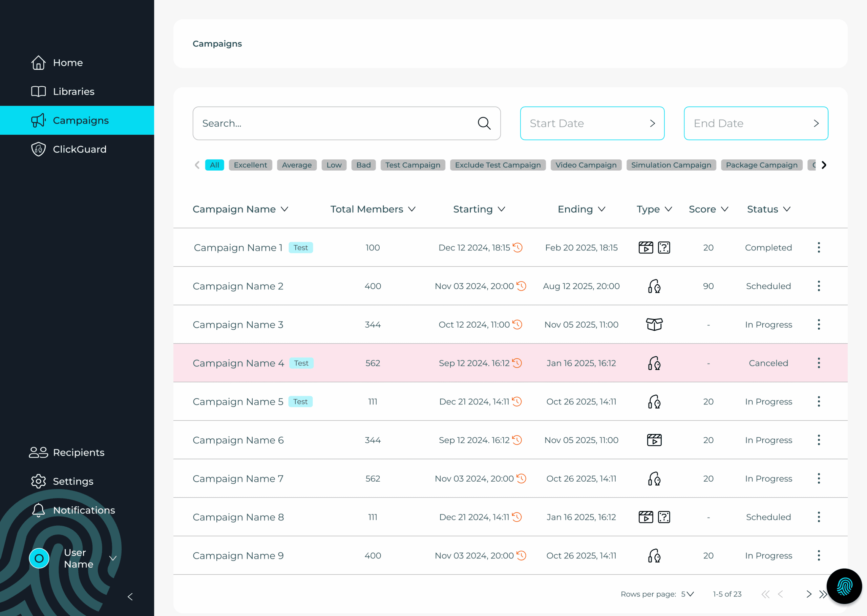Expand the User Name dropdown arrow
Screen dimensions: 867x616
point(113,558)
